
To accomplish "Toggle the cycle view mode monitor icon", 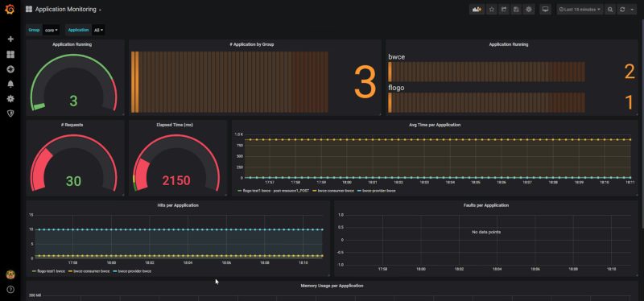I will coord(546,10).
